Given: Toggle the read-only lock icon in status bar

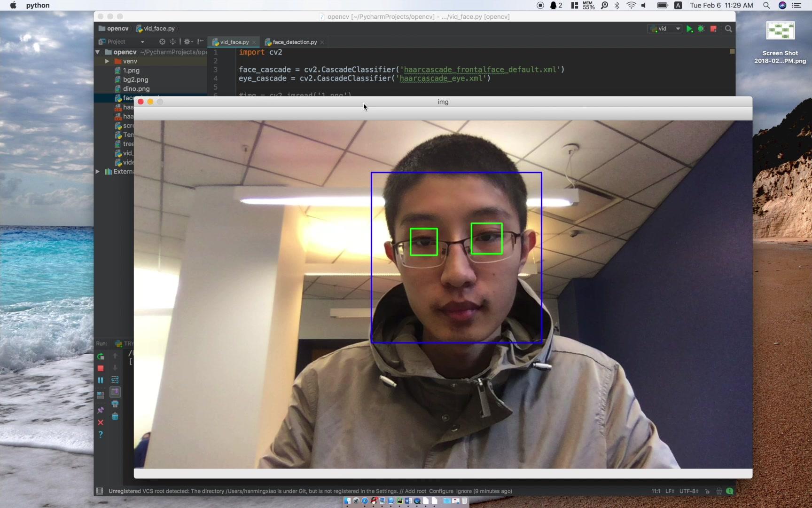Looking at the screenshot, I should coord(707,491).
